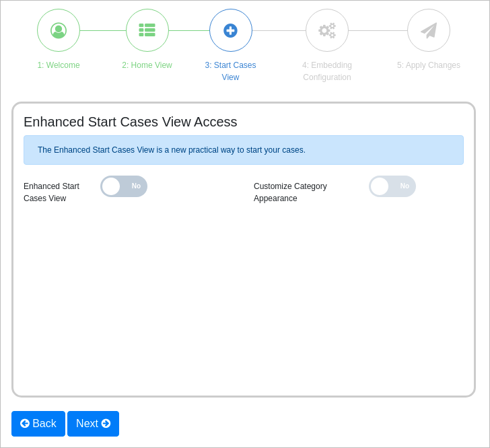Click the 'Customize Category Appearance' field label

pos(290,192)
